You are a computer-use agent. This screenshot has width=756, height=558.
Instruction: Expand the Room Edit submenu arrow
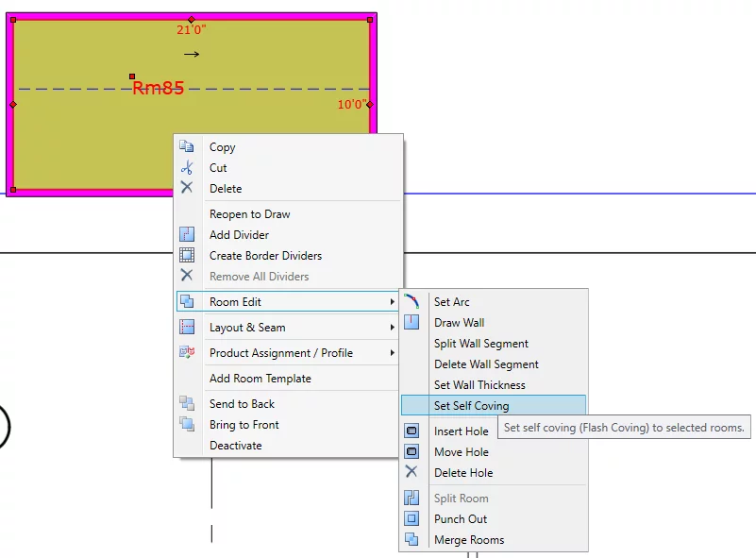(x=392, y=302)
